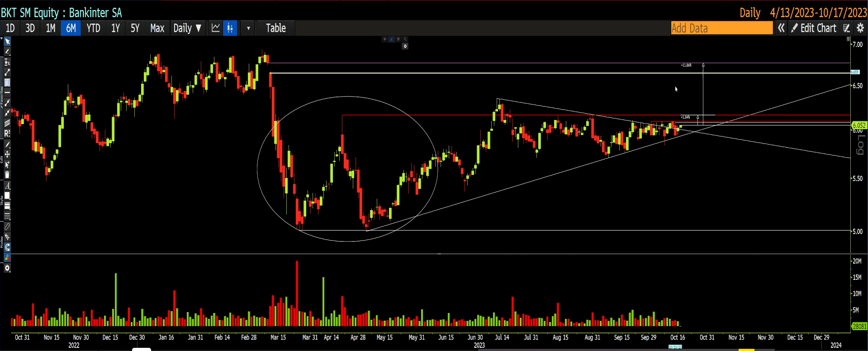Expand the chart type dropdown arrow
The width and height of the screenshot is (868, 351).
248,28
